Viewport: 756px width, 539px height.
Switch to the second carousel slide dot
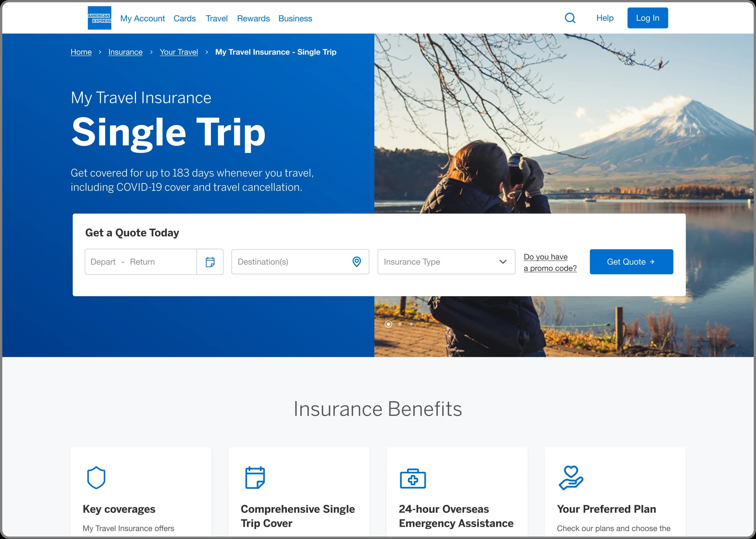(x=400, y=324)
